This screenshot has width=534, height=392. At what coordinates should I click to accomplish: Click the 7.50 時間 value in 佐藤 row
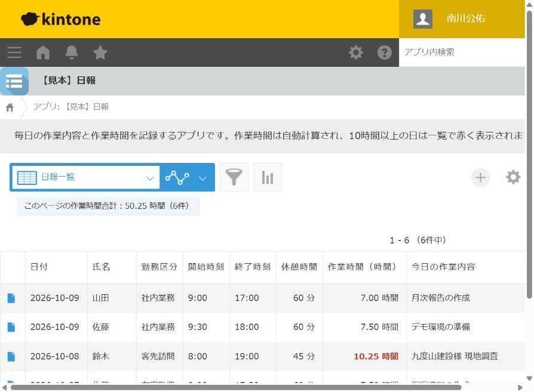click(379, 328)
